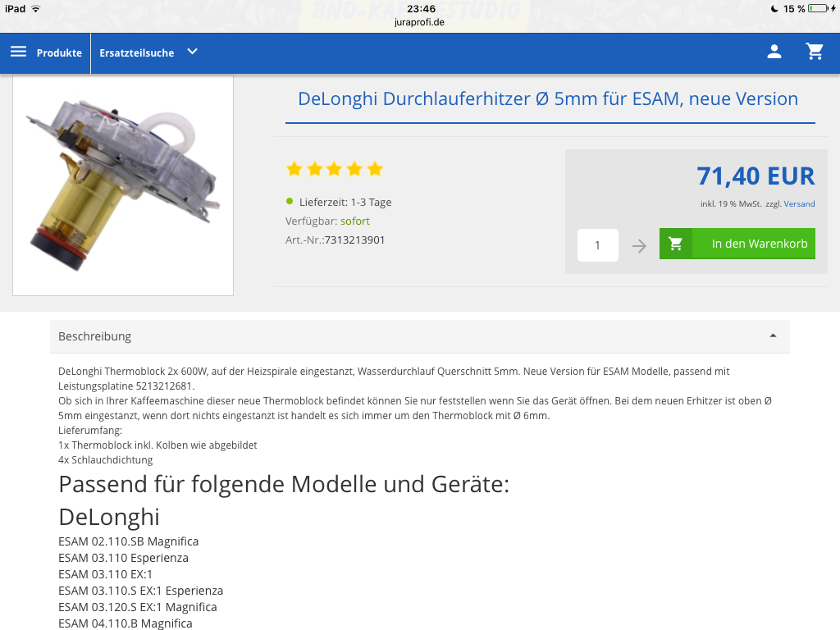Image resolution: width=840 pixels, height=630 pixels.
Task: Click the product title heading
Action: (x=548, y=98)
